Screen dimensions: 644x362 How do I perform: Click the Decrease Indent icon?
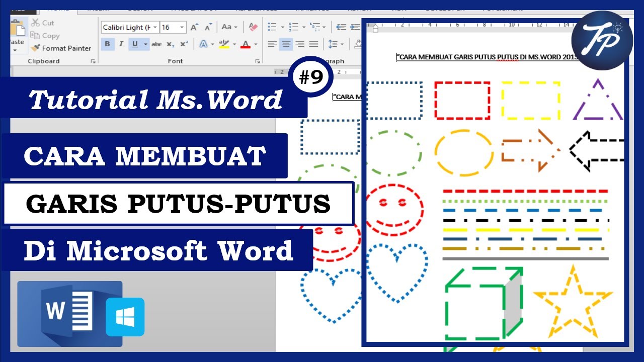342,27
